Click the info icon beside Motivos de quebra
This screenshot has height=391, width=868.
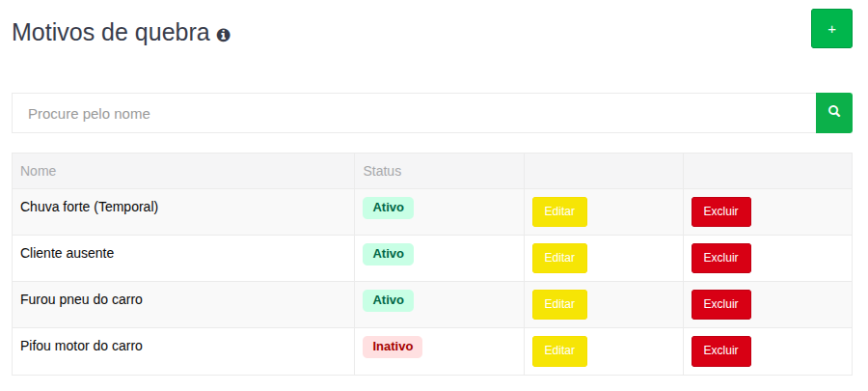point(224,35)
